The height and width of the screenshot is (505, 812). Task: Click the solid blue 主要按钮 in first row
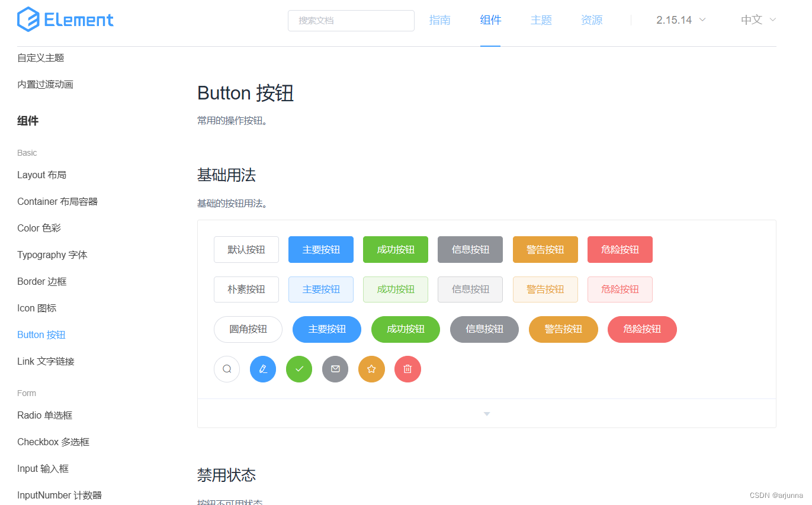coord(321,249)
